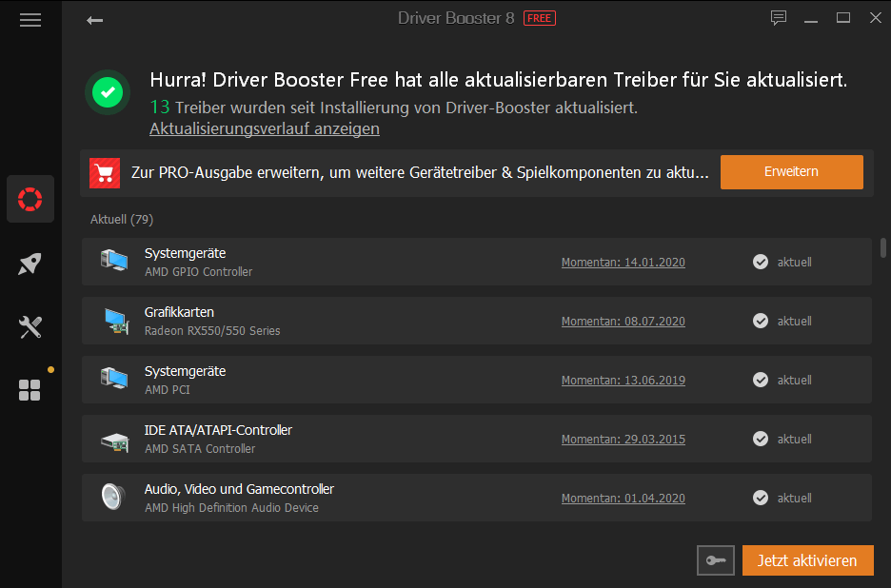Select Audio, Video und Gamecontroller title
This screenshot has width=891, height=588.
(x=239, y=490)
